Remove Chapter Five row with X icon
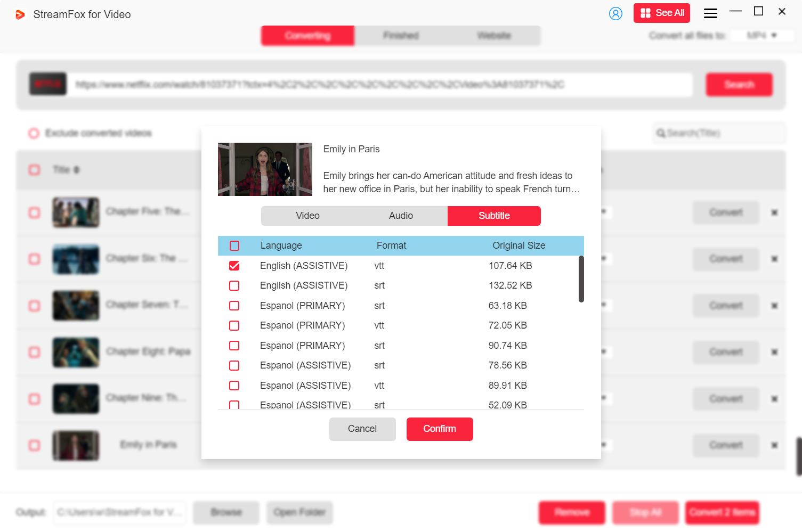 pos(774,212)
